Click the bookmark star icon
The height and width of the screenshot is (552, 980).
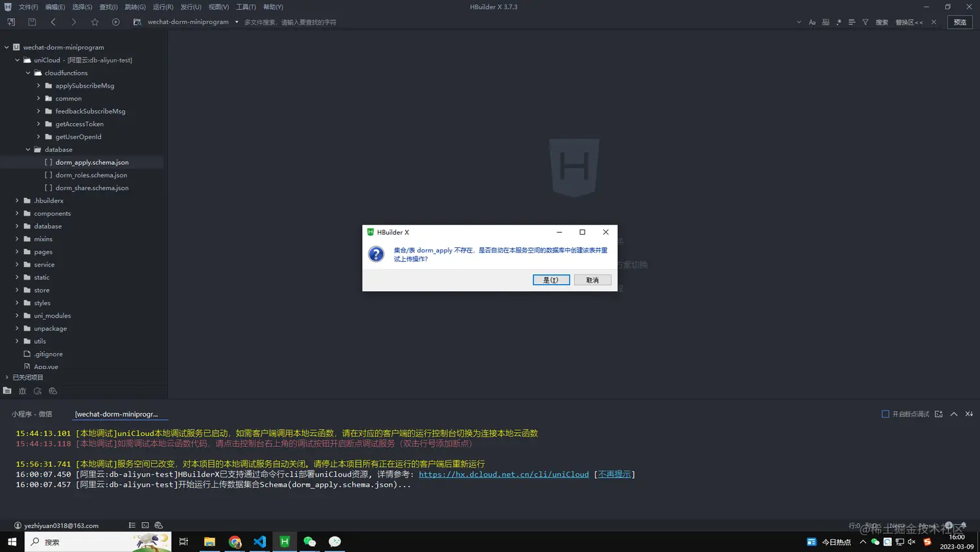(95, 22)
